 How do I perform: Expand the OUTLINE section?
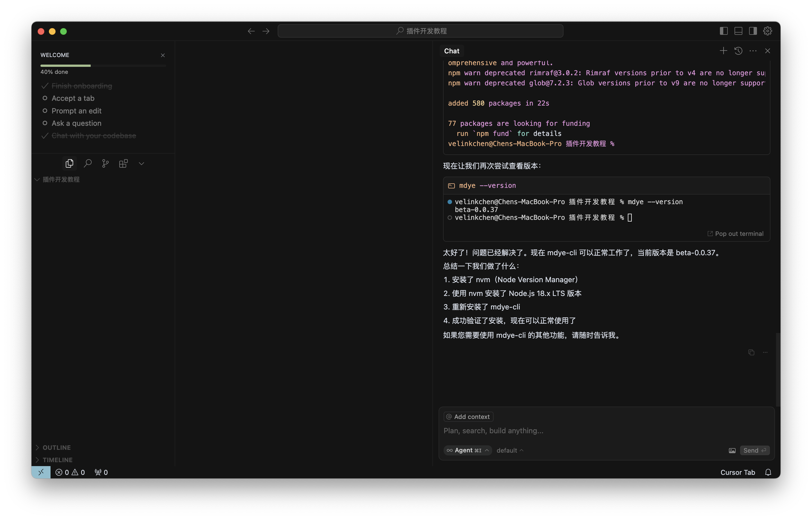click(x=56, y=447)
